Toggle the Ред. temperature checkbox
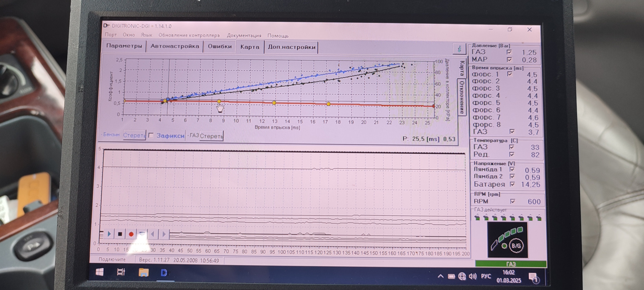The width and height of the screenshot is (644, 290). pyautogui.click(x=512, y=154)
